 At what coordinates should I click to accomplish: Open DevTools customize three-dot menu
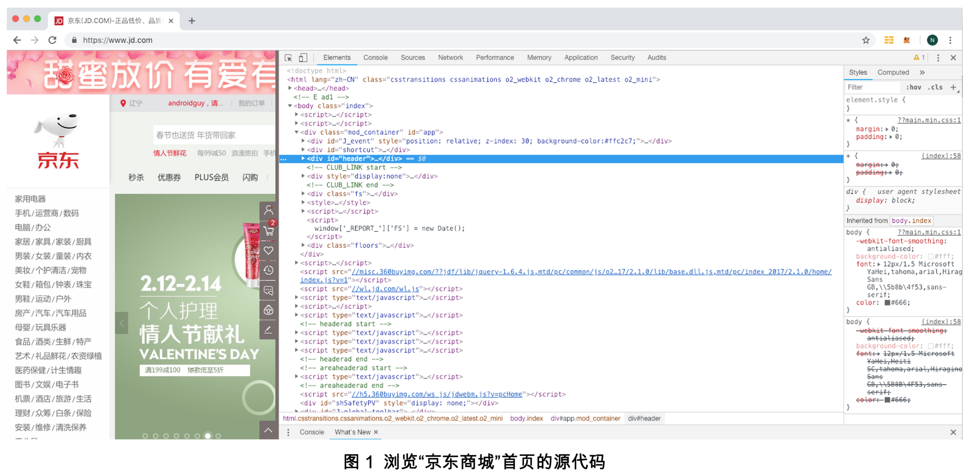pyautogui.click(x=938, y=58)
